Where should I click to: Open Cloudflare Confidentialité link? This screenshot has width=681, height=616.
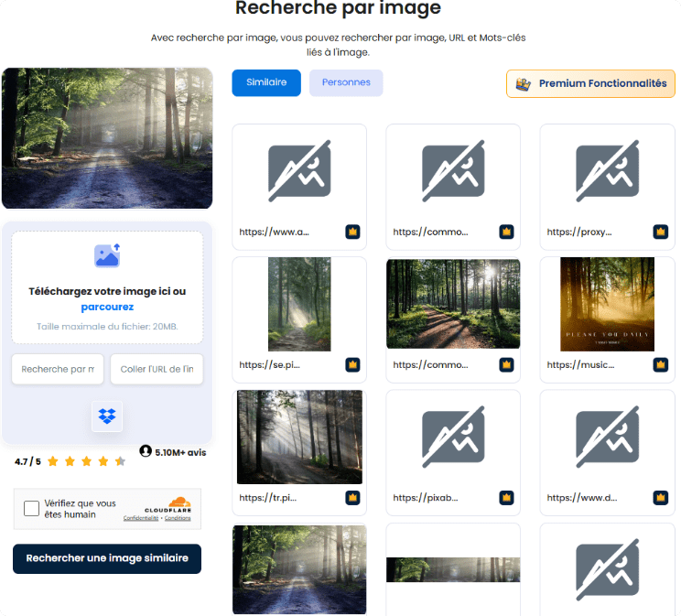141,518
